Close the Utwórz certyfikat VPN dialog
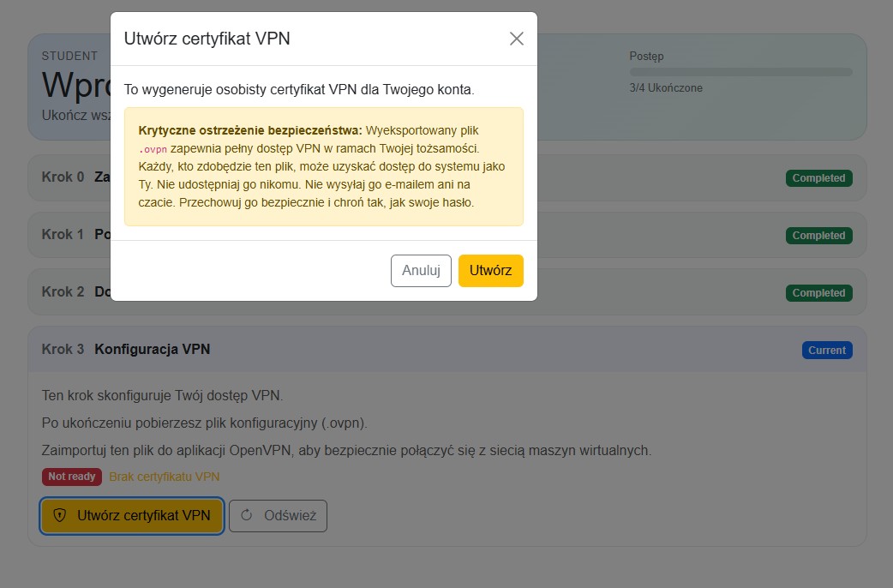This screenshot has width=893, height=588. tap(516, 39)
